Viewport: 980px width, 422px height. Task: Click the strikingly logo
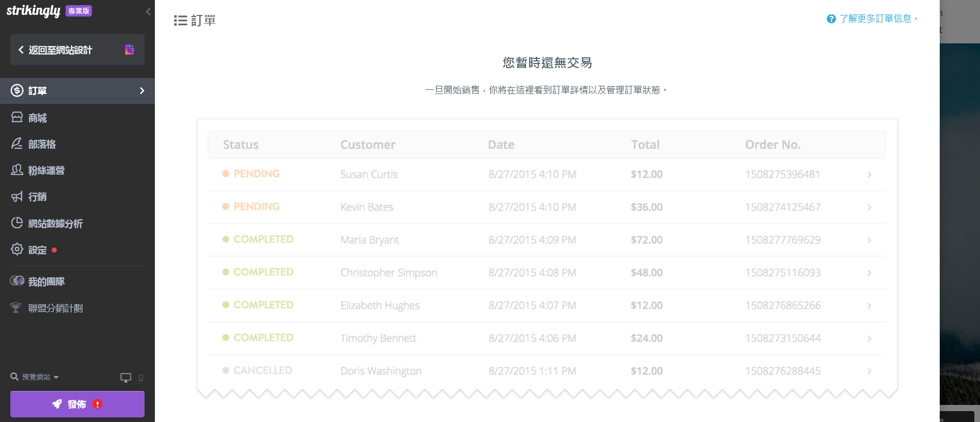pyautogui.click(x=34, y=11)
